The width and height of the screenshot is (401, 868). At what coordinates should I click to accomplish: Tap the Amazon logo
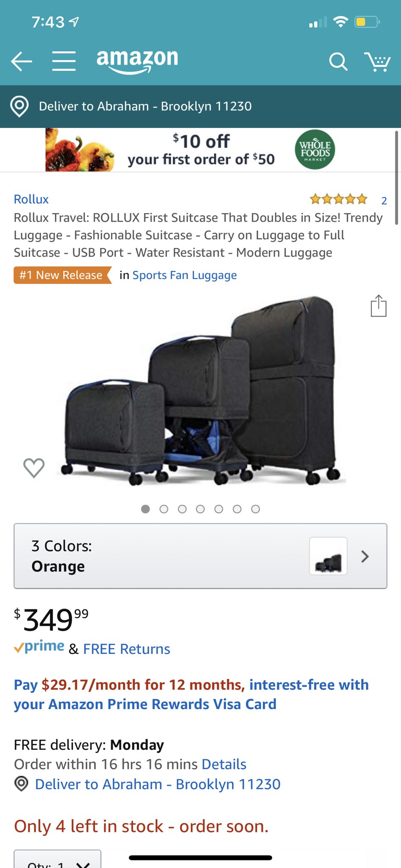coord(137,61)
